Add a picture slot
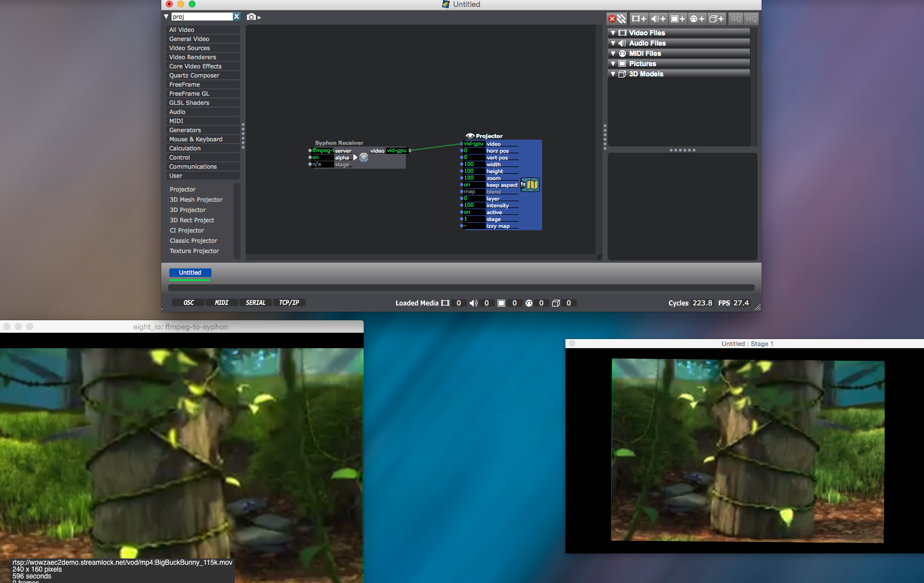This screenshot has height=583, width=924. pos(678,19)
